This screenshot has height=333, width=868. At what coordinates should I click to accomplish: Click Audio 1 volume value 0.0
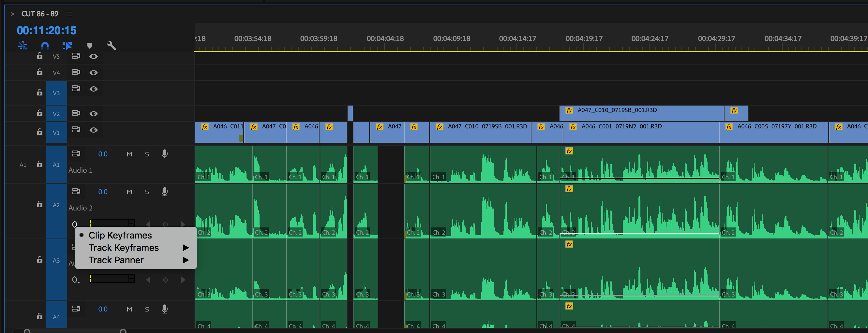103,154
